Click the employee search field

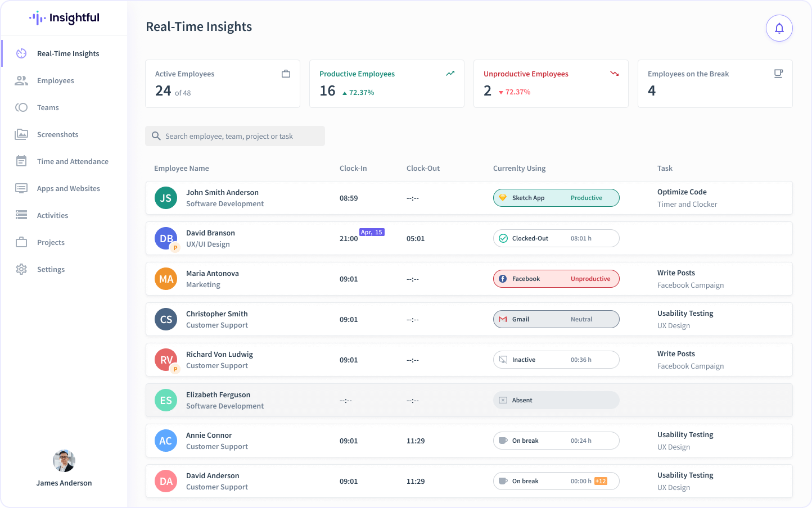[235, 135]
